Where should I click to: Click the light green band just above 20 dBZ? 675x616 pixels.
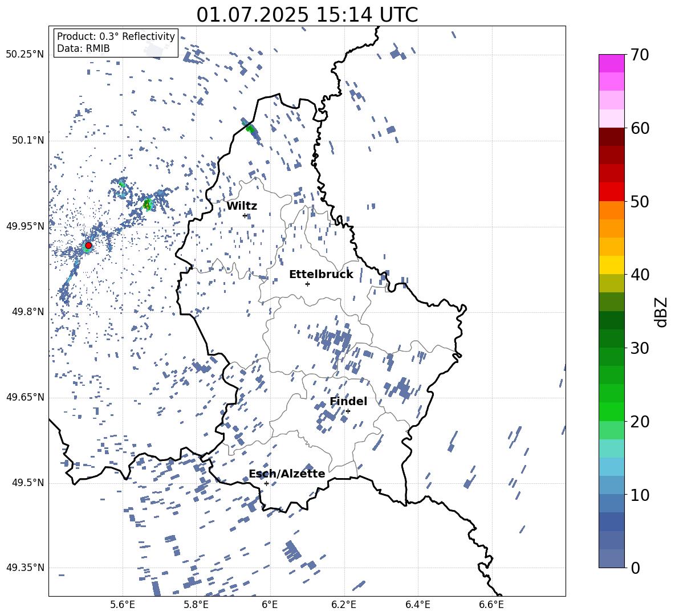pos(611,411)
